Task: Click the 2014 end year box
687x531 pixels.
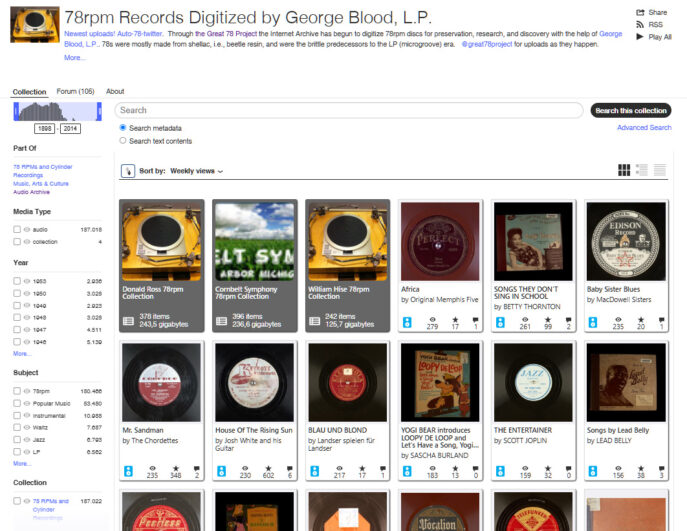Action: pos(70,128)
